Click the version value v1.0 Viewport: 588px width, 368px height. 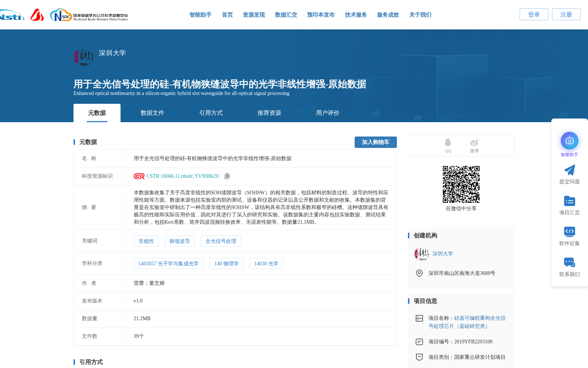pos(138,301)
